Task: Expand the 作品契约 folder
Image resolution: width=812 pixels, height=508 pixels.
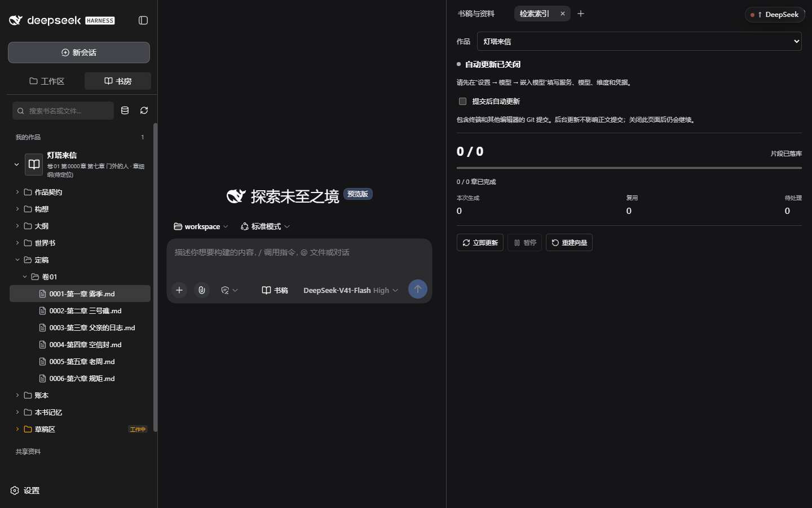Action: click(80, 192)
